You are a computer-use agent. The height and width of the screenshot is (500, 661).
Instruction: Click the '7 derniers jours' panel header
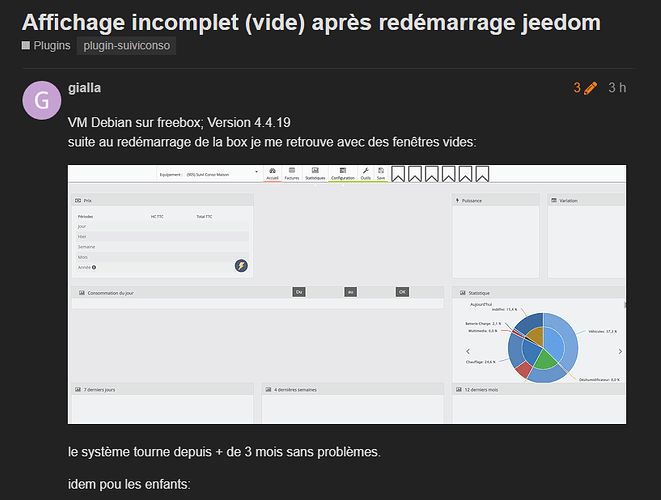tap(163, 390)
